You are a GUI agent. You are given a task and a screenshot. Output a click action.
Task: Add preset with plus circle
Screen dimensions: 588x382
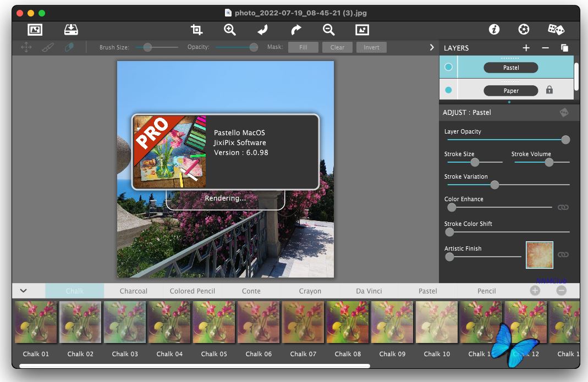point(535,291)
